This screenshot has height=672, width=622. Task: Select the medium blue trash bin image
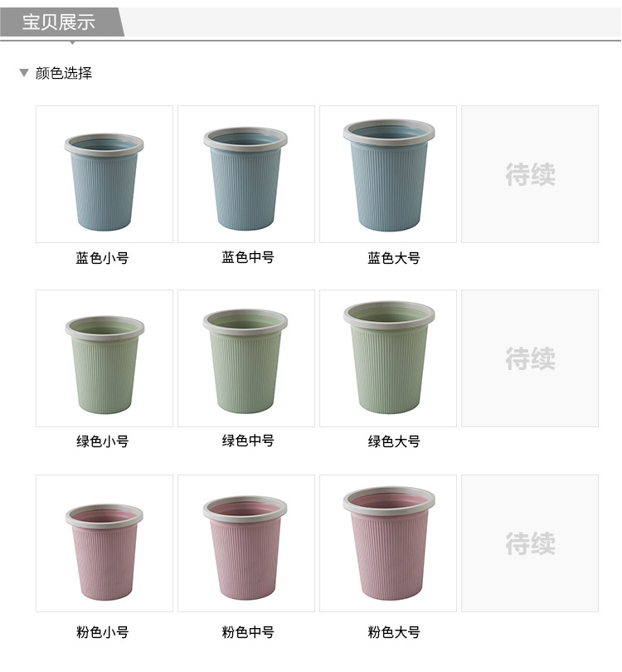point(246,174)
